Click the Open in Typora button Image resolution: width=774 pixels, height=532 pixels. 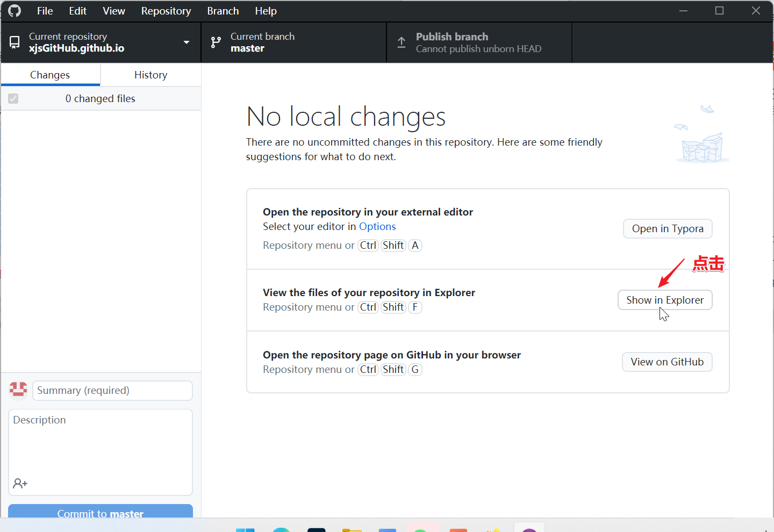[x=668, y=228]
